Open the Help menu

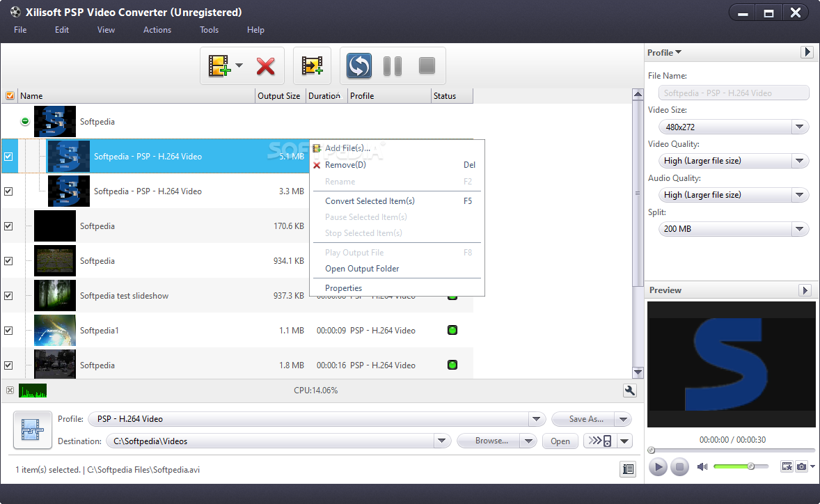click(x=255, y=30)
